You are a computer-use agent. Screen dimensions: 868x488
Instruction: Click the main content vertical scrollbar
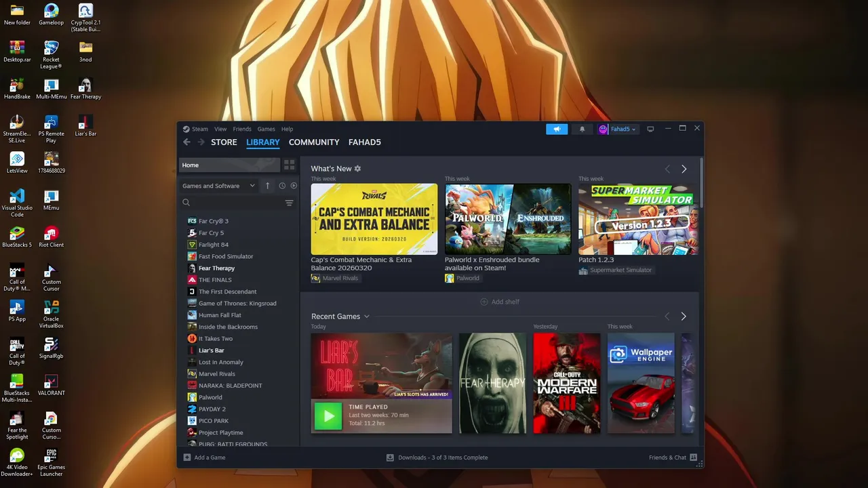701,183
